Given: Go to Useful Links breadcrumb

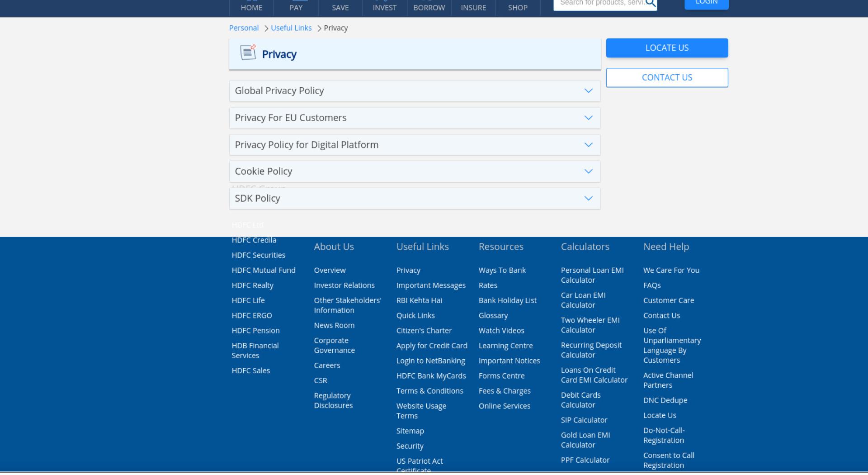Looking at the screenshot, I should coord(291,28).
